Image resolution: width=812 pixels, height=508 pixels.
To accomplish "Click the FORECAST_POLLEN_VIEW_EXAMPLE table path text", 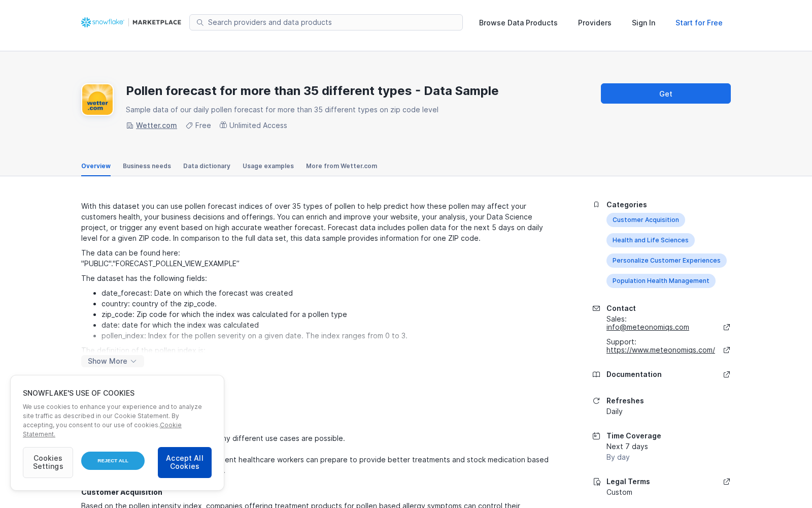I will click(x=160, y=264).
